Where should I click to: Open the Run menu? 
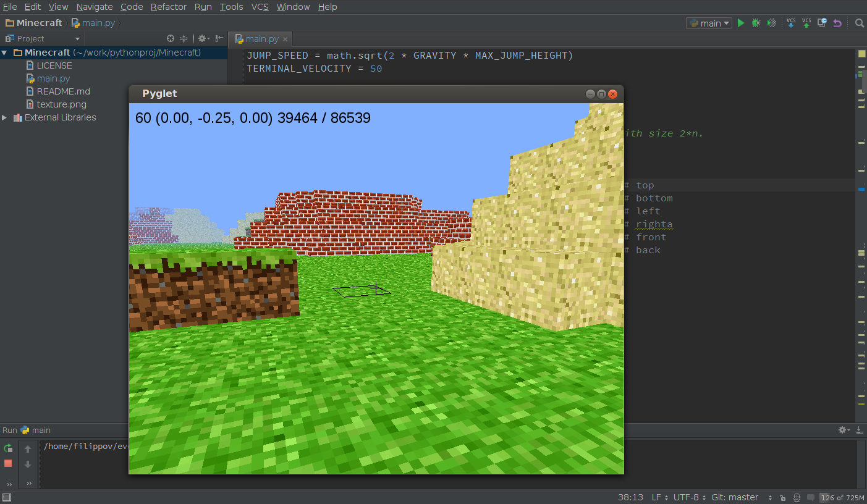coord(203,7)
